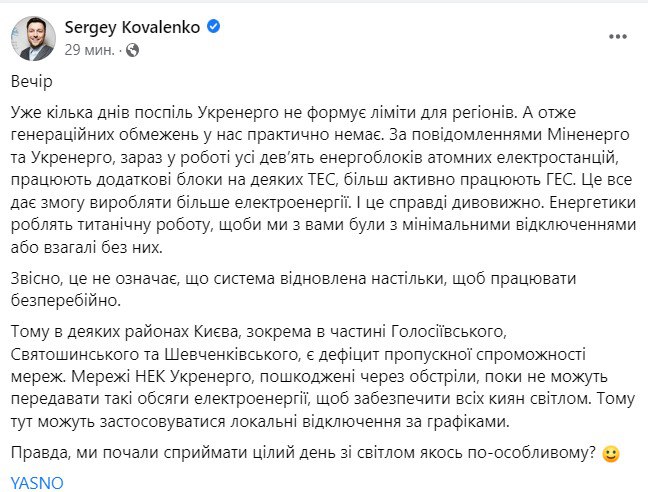
Task: Click the smiling emoji ending the post
Action: click(x=610, y=453)
